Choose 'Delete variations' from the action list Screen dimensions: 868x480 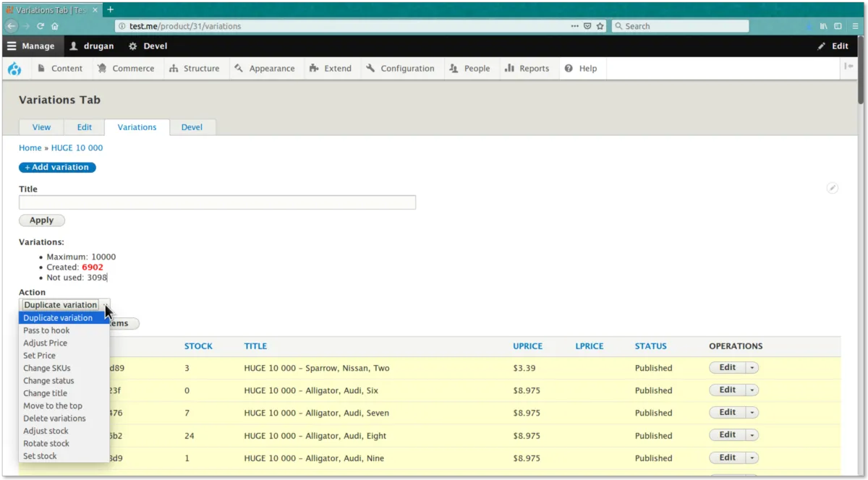[54, 419]
